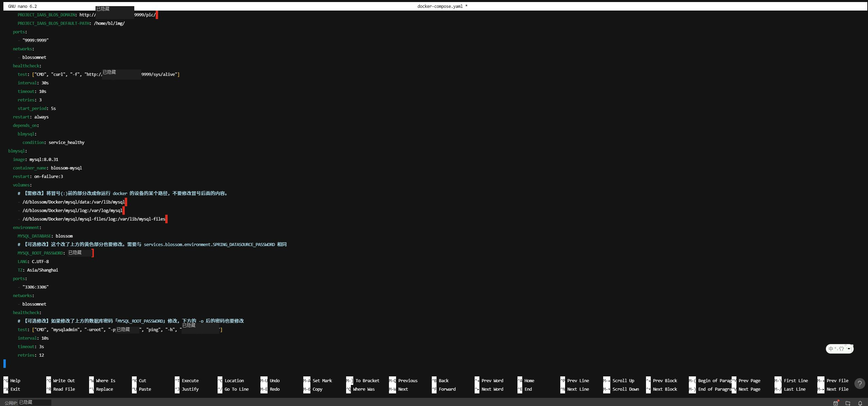Screen dimensions: 868x406
Task: Toggle the punctuation mode on IME bar
Action: pyautogui.click(x=836, y=348)
